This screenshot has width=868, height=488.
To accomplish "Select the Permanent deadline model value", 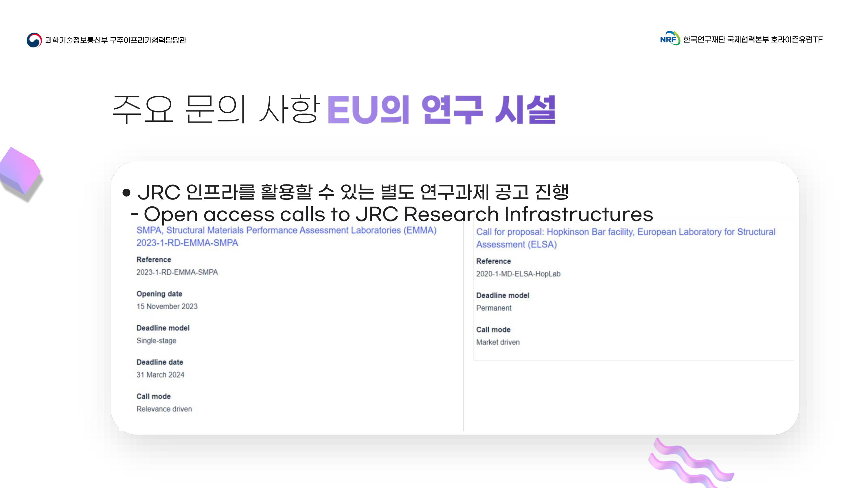I will point(494,308).
